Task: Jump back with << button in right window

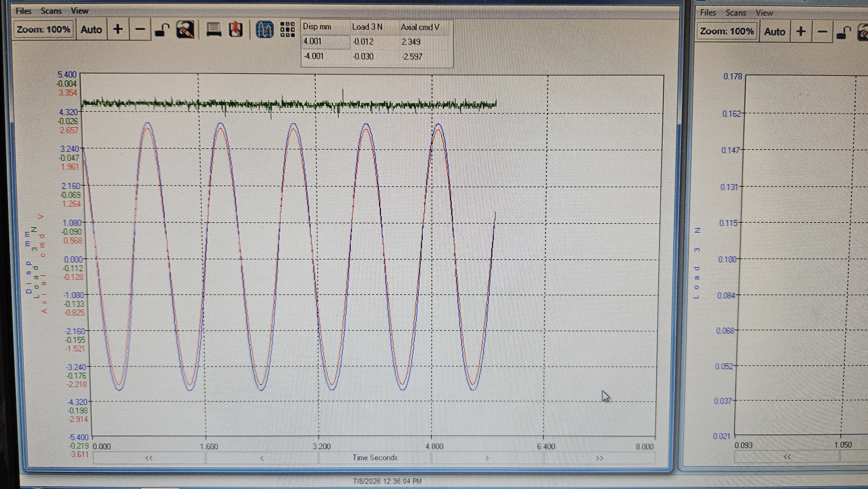Action: coord(787,457)
